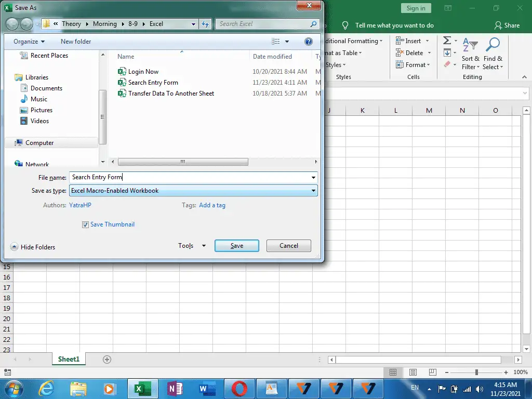
Task: Click the Forward navigation arrow
Action: tap(26, 24)
